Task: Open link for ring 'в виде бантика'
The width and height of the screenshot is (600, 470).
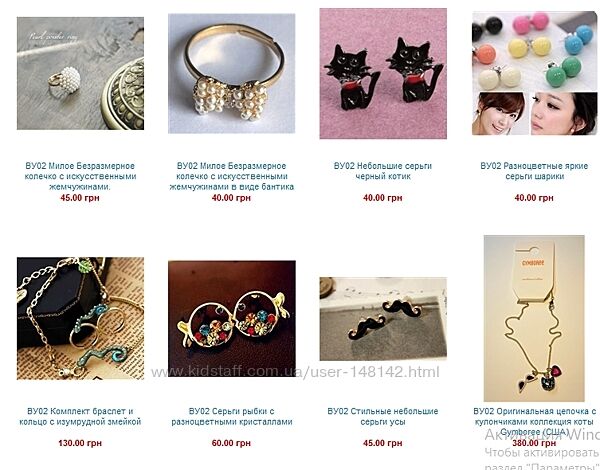Action: (232, 176)
